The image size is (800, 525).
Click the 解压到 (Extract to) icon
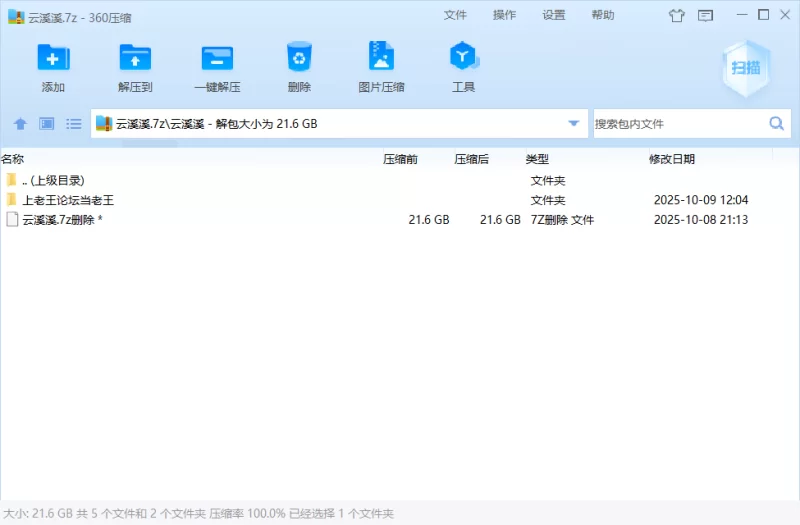135,58
